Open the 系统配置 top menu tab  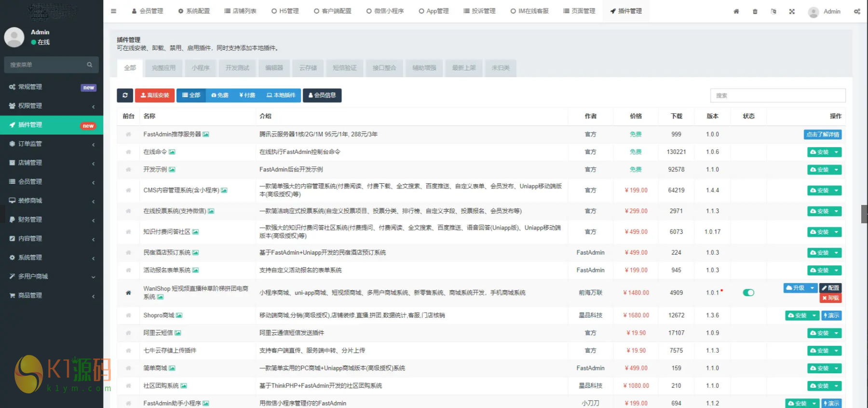tap(194, 11)
